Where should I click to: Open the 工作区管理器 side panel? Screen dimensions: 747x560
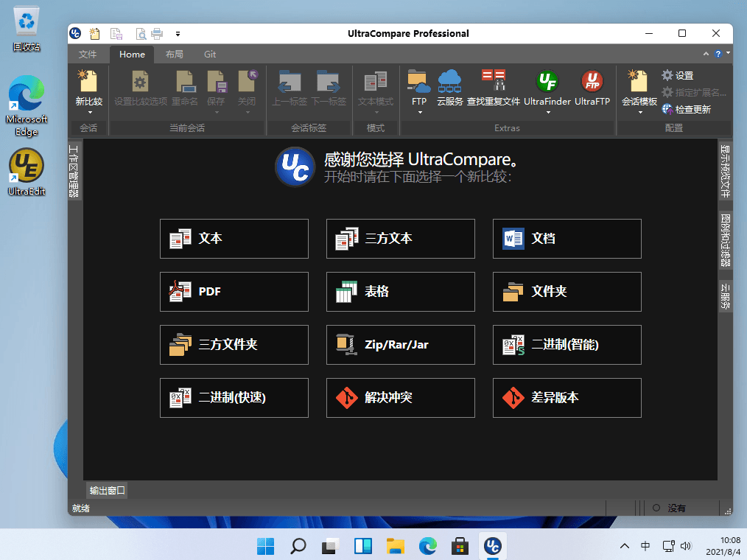[x=74, y=171]
